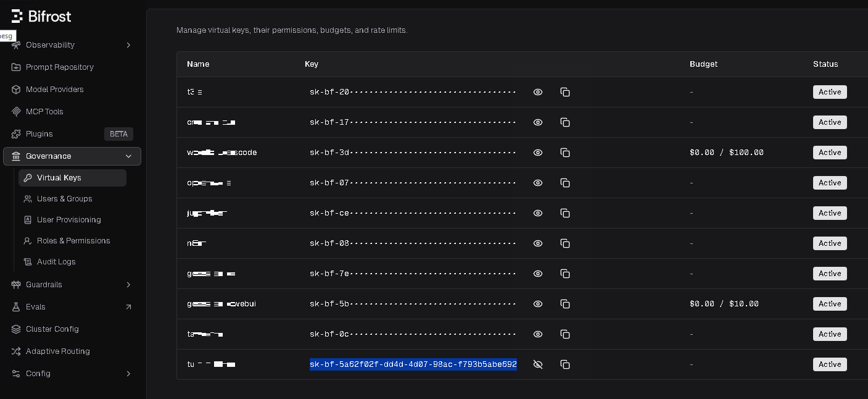Open Plugins page marked BETA
The width and height of the screenshot is (868, 399).
(39, 134)
